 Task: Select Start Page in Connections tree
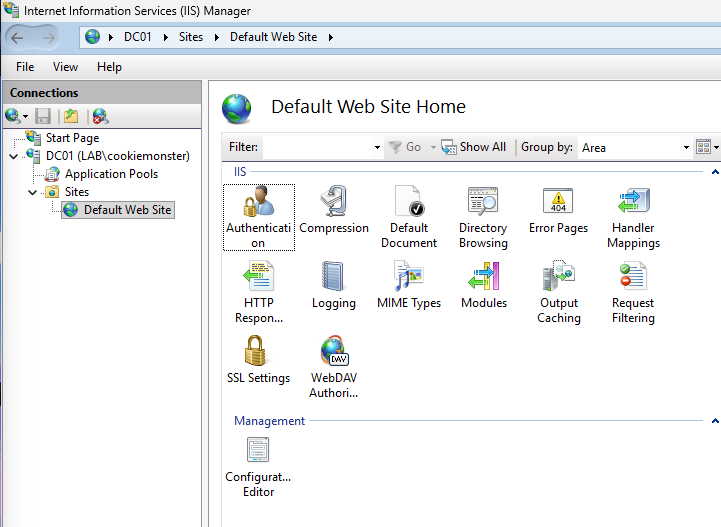tap(72, 138)
